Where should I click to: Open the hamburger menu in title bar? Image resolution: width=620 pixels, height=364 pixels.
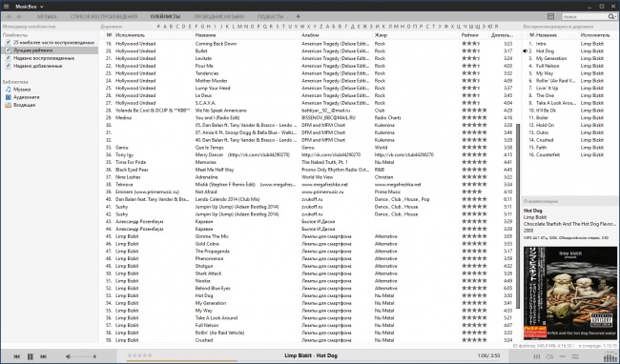[6, 7]
